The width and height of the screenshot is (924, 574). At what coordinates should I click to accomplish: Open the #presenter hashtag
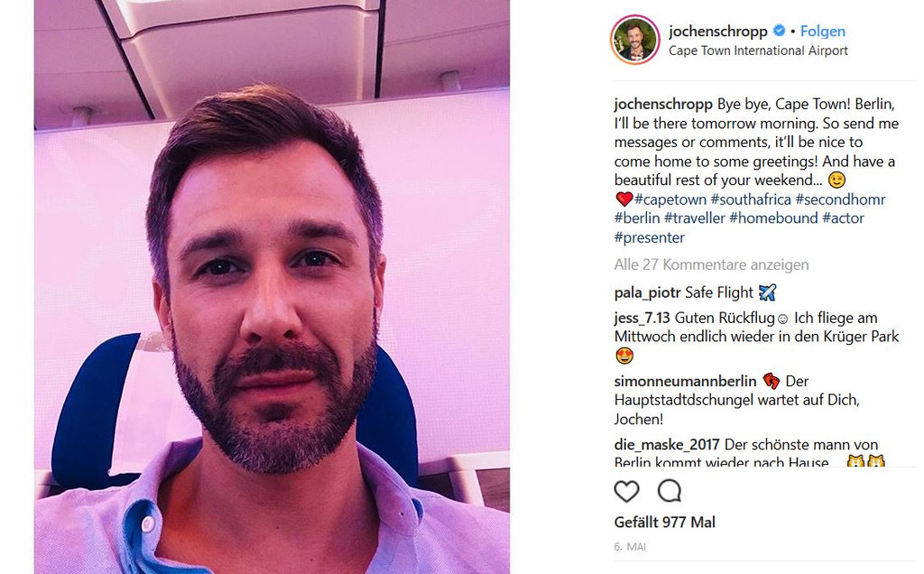(x=650, y=237)
